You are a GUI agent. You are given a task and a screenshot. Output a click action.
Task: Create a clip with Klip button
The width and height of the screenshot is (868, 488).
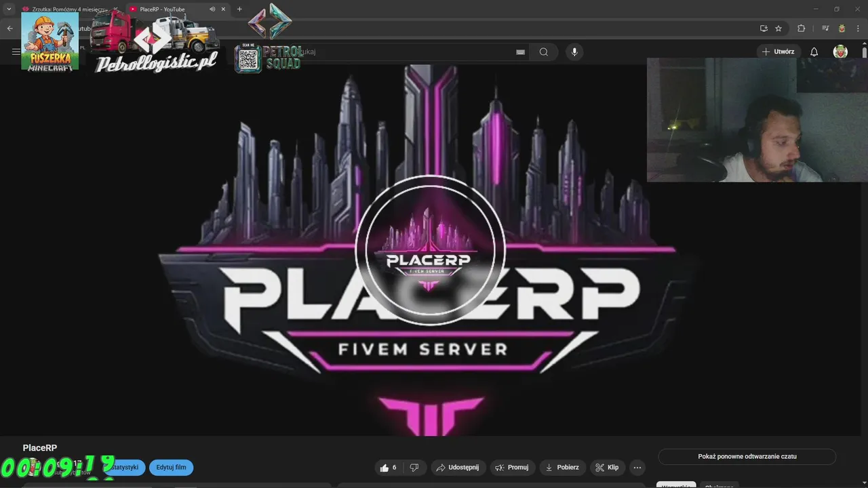click(x=608, y=468)
